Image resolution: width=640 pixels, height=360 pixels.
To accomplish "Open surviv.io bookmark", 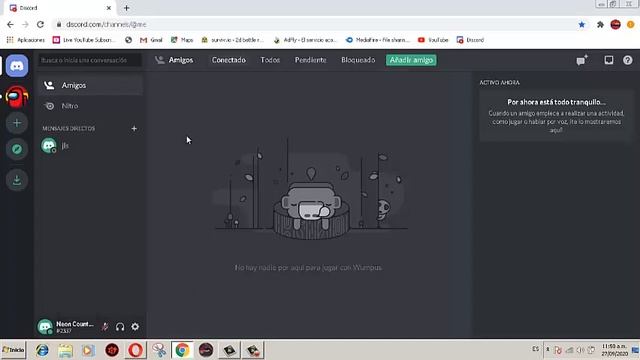I will [x=233, y=40].
